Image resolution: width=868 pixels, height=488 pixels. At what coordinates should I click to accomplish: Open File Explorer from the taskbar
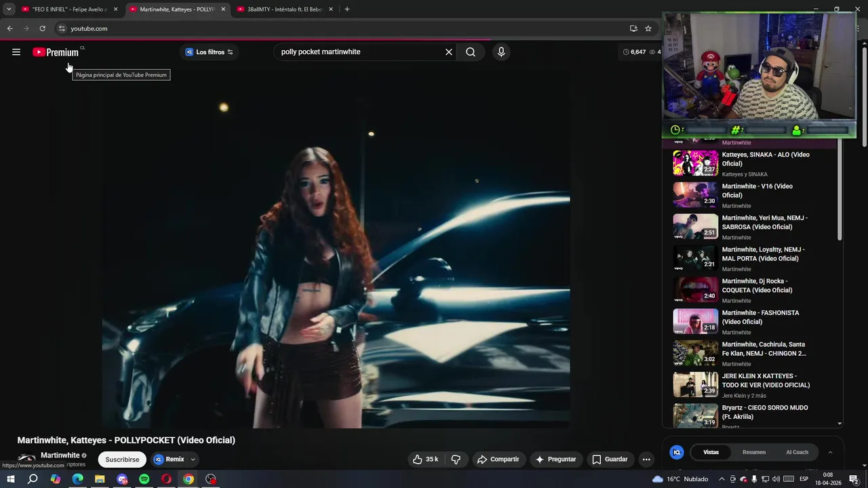[100, 479]
